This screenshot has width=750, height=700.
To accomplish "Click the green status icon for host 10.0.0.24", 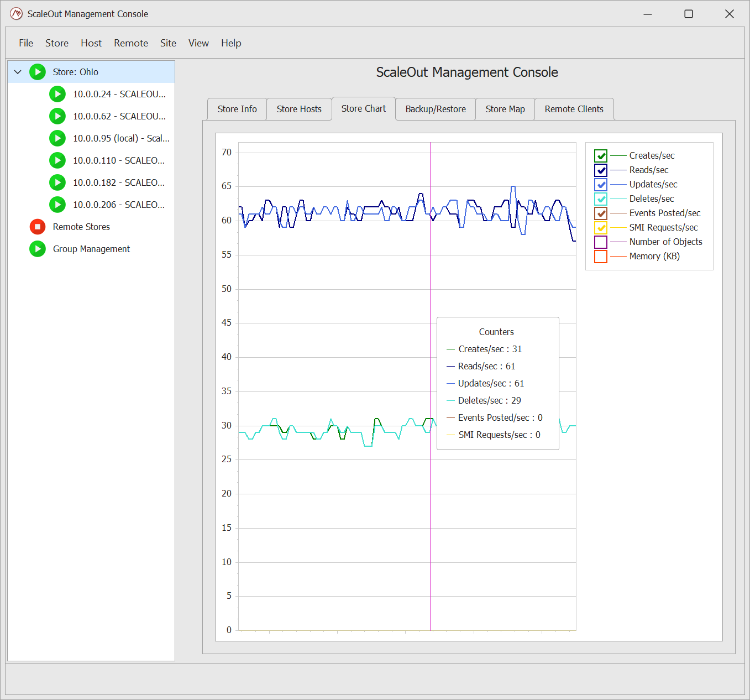I will click(57, 94).
